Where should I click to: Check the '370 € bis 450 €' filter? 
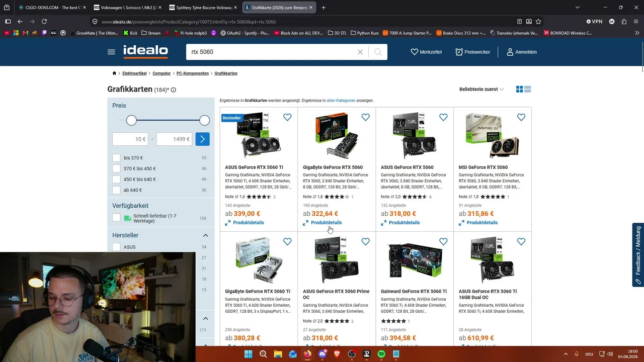click(x=116, y=168)
